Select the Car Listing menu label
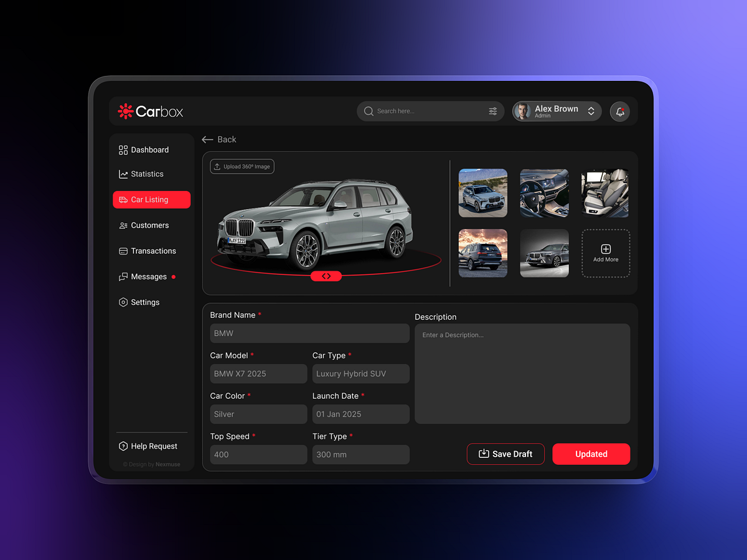747x560 pixels. click(x=149, y=200)
